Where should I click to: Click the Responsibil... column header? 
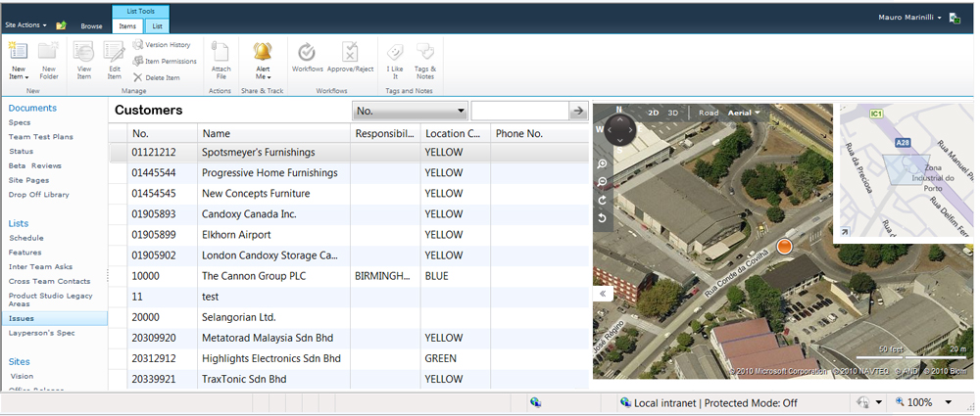click(385, 133)
